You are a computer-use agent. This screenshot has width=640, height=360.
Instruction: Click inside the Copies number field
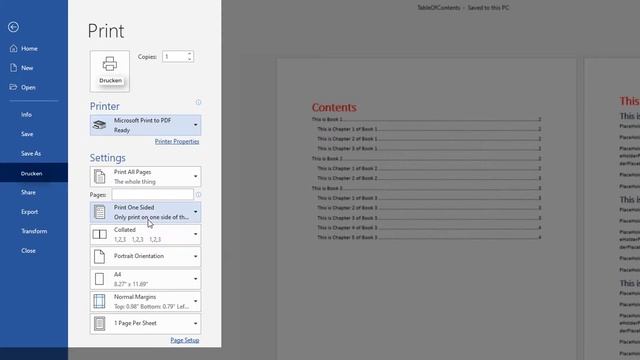tap(174, 57)
